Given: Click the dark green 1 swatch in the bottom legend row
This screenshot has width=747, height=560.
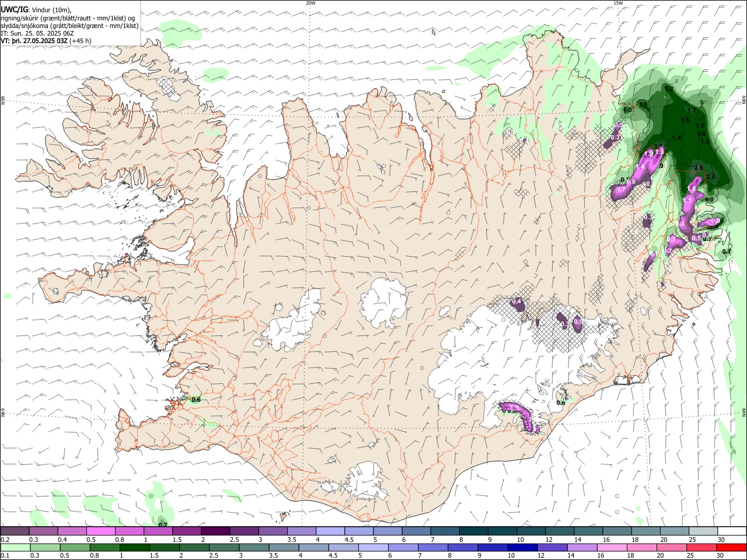Looking at the screenshot, I should pos(135,548).
